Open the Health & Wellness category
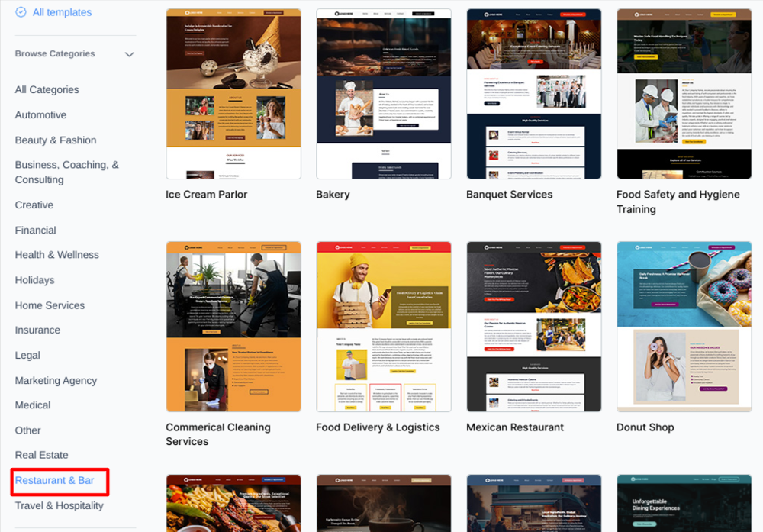This screenshot has width=763, height=532. coord(57,255)
